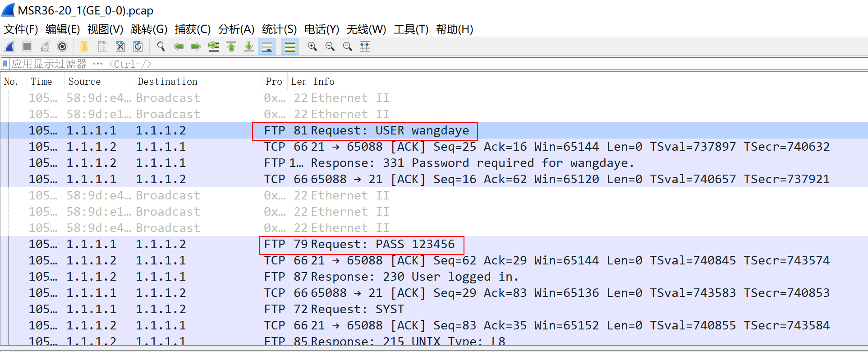Reload the capture file
868x352 pixels.
click(x=138, y=46)
